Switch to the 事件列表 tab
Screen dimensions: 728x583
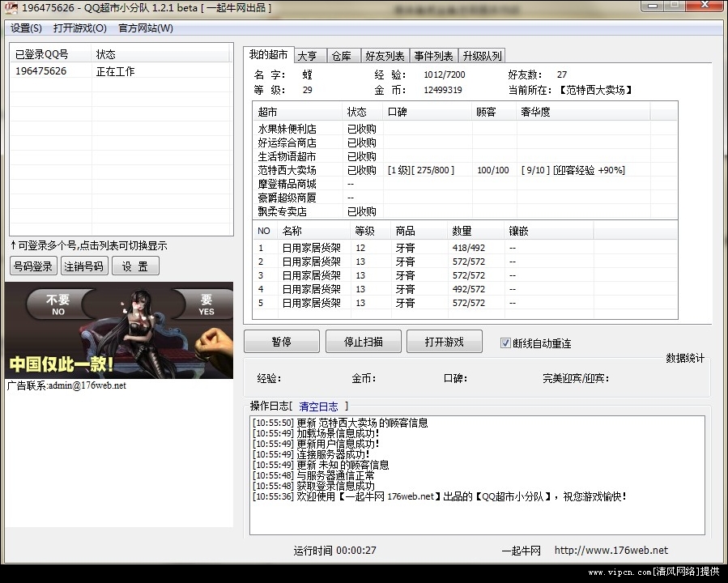pos(434,56)
